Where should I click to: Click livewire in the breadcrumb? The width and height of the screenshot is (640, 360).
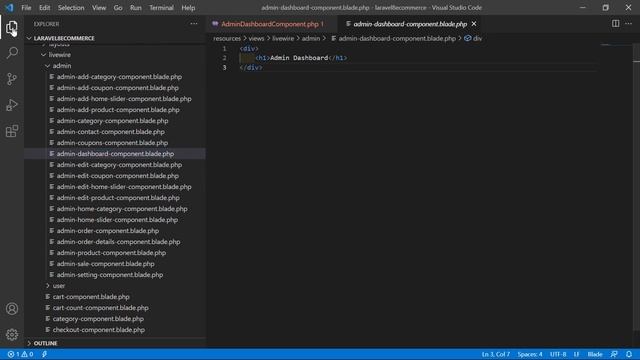point(283,38)
